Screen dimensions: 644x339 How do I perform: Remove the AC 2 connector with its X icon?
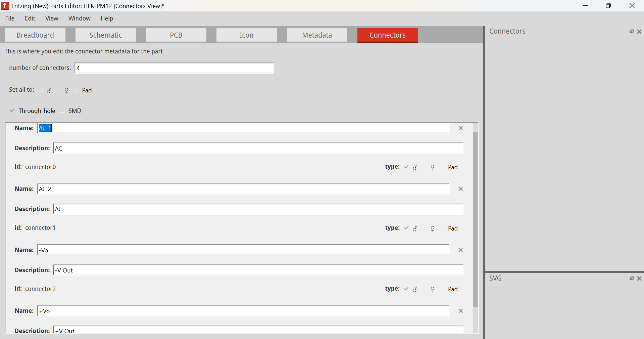(461, 189)
